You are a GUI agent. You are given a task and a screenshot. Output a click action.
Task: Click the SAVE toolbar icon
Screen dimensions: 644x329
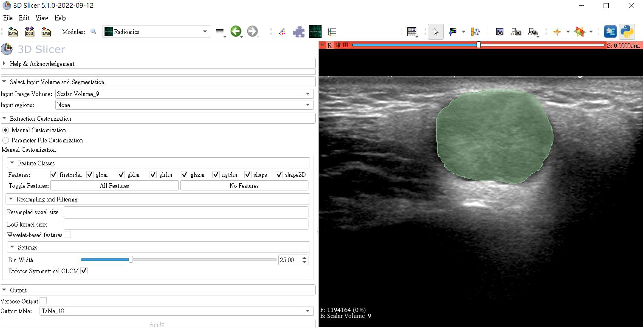pos(46,32)
